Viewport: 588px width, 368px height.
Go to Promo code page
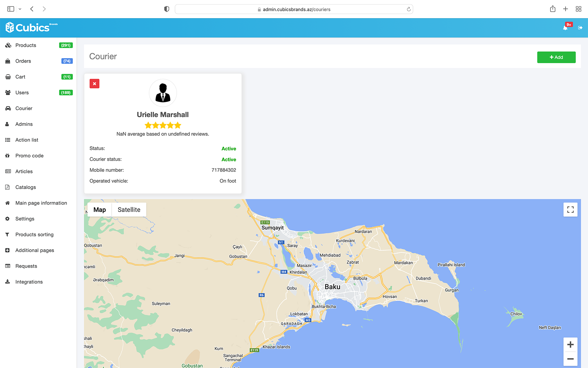29,156
